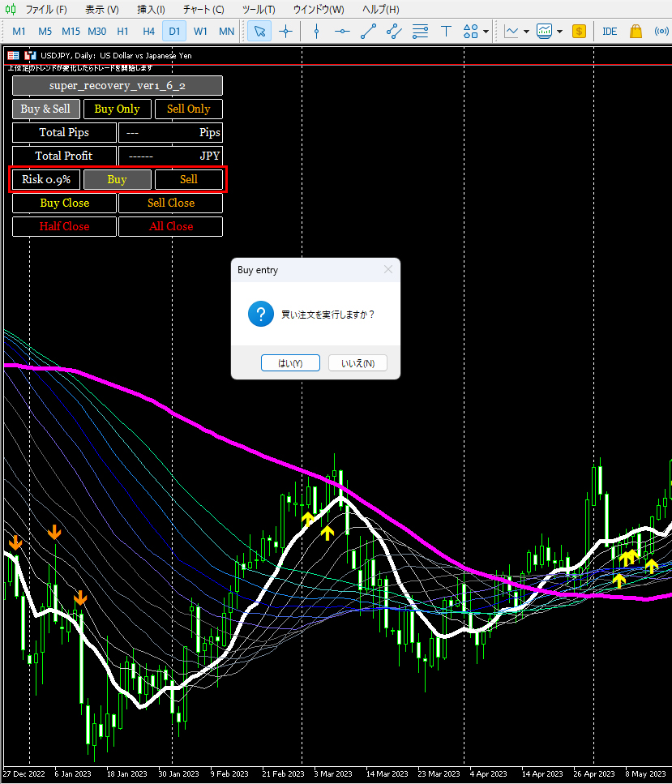Click the Buy entry button
Image resolution: width=672 pixels, height=784 pixels.
[117, 179]
